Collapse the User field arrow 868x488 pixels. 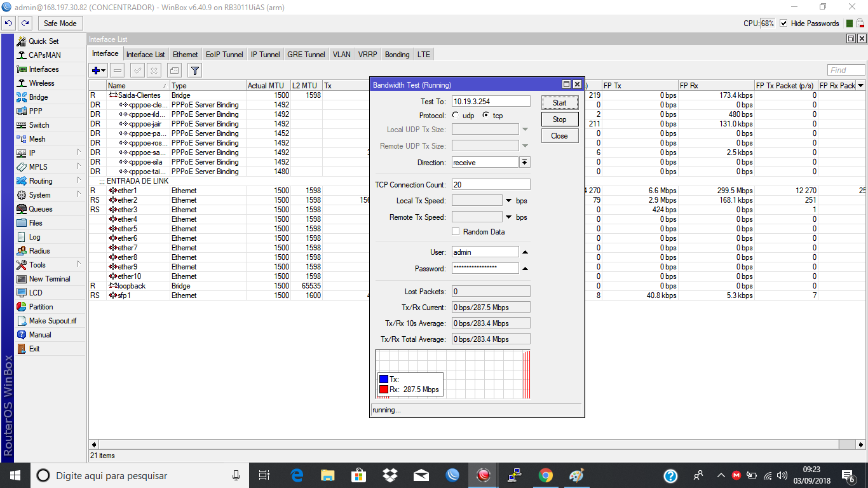[526, 252]
